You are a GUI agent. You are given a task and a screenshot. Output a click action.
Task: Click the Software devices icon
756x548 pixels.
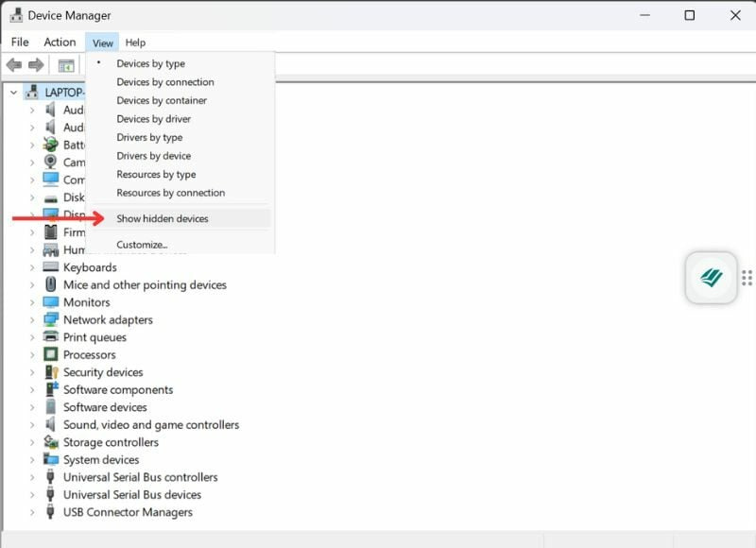(x=50, y=407)
